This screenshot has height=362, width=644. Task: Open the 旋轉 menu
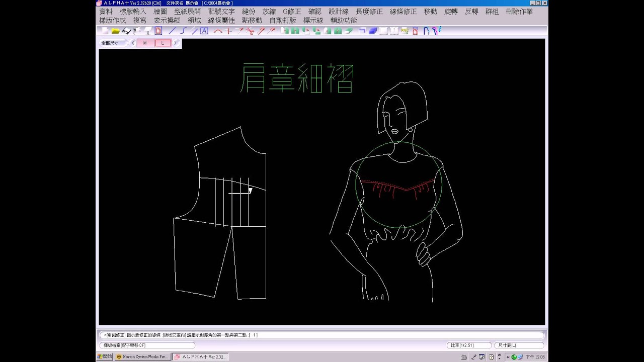pos(451,11)
